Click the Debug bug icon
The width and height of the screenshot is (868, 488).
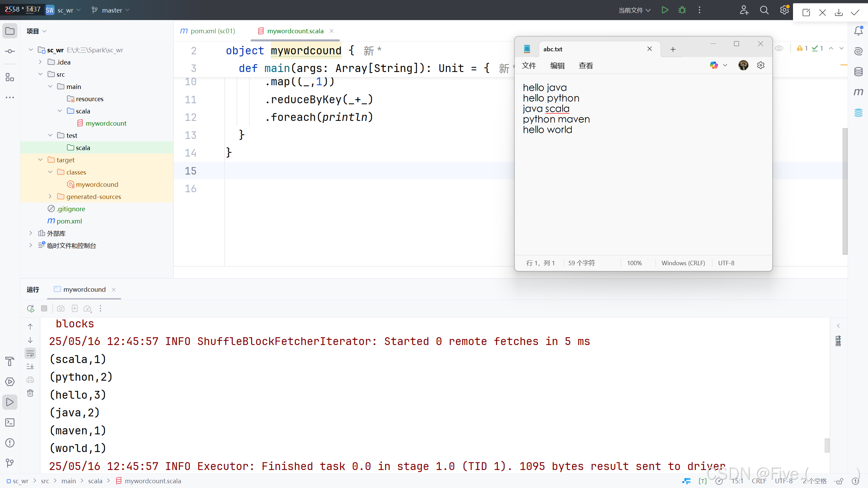point(682,10)
